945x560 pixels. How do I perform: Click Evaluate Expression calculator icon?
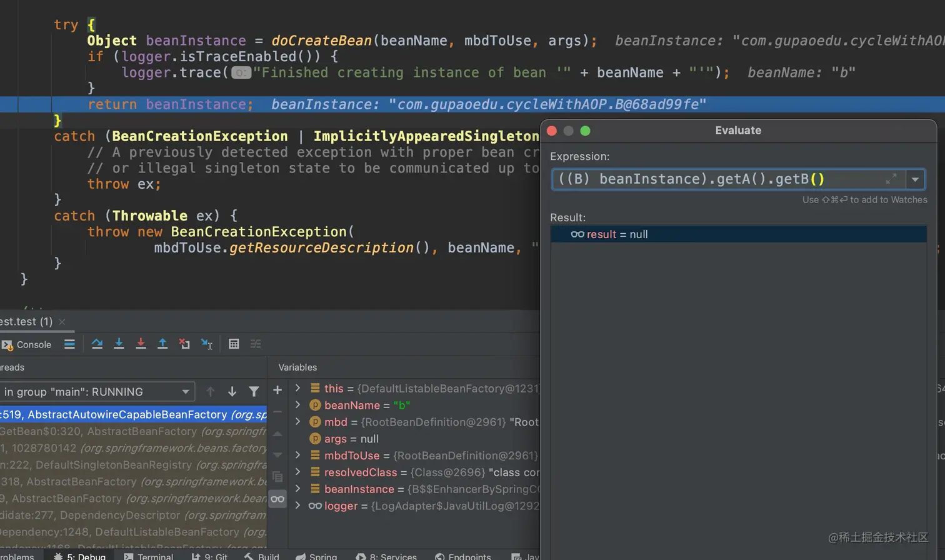click(234, 344)
